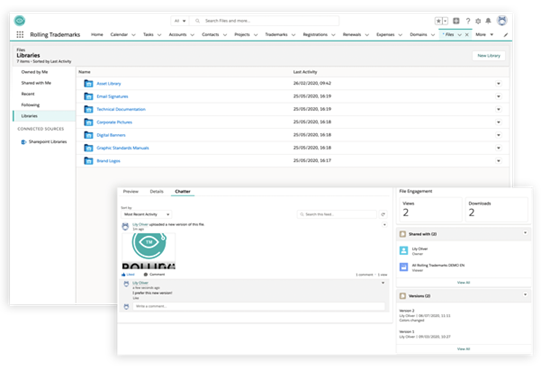Select Shared with Me filter
Viewport: 550px width, 371px height.
point(36,83)
